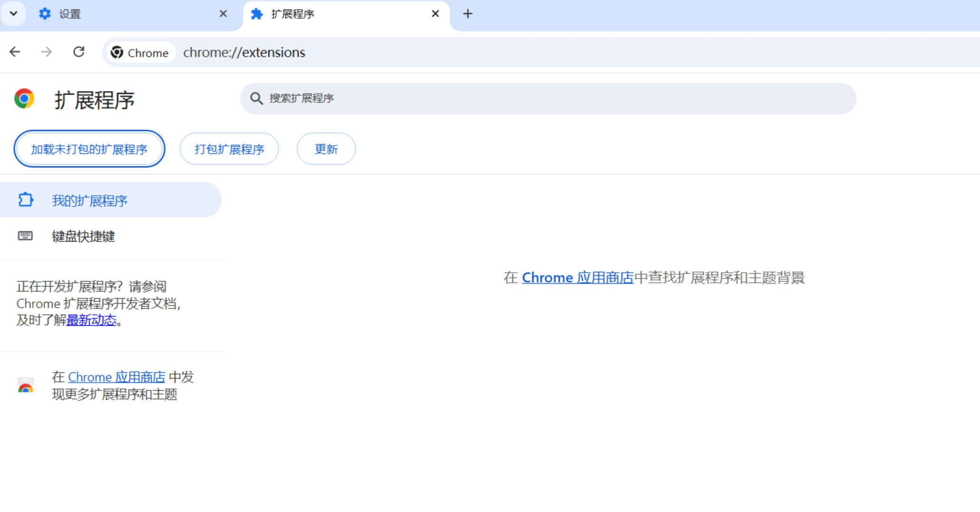Screen dimensions: 980x512
Task: Click the 更新 button
Action: 326,149
